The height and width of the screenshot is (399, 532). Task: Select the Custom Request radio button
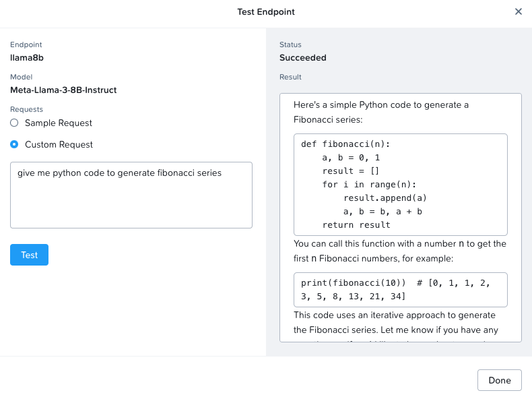click(x=14, y=144)
